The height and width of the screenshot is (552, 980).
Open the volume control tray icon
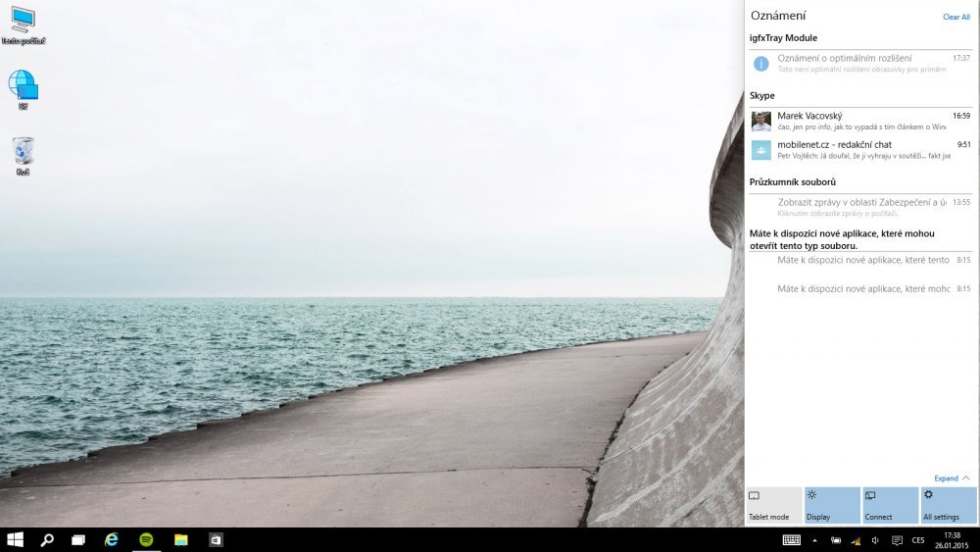pos(875,540)
